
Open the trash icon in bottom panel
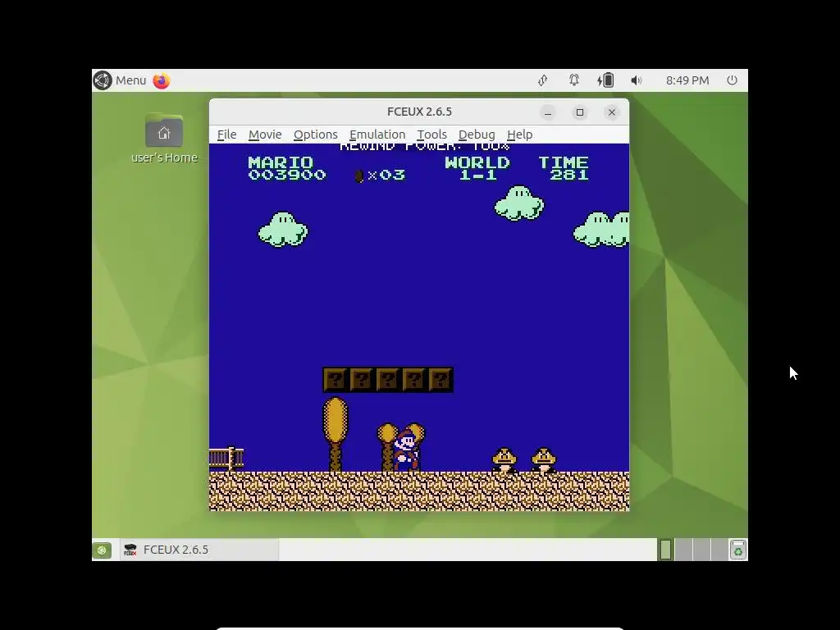[x=737, y=550]
